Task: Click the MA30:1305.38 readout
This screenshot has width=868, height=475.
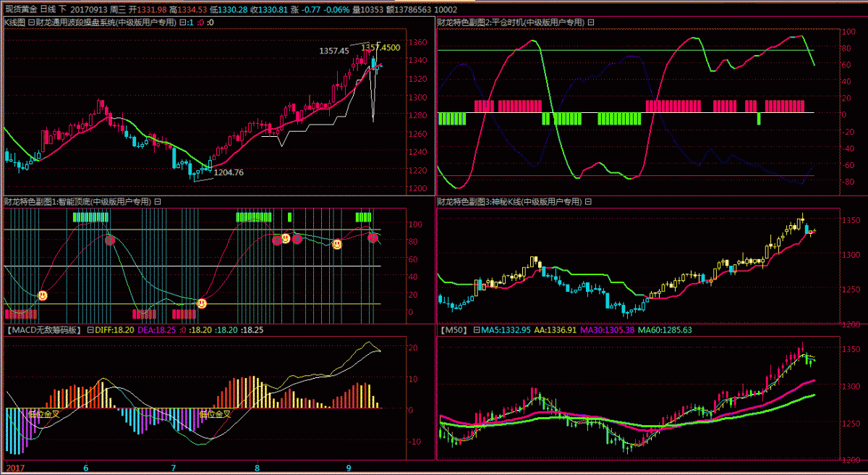Action: coord(608,329)
